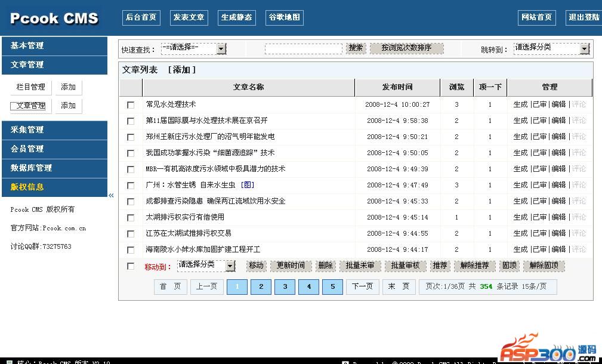Click in the quick search text field
This screenshot has height=364, width=602.
coord(303,49)
